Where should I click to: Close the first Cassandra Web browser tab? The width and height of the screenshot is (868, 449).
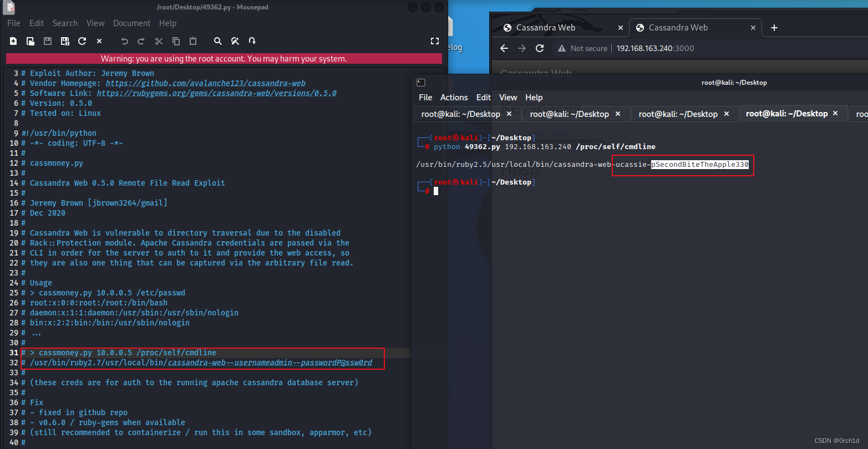[620, 28]
